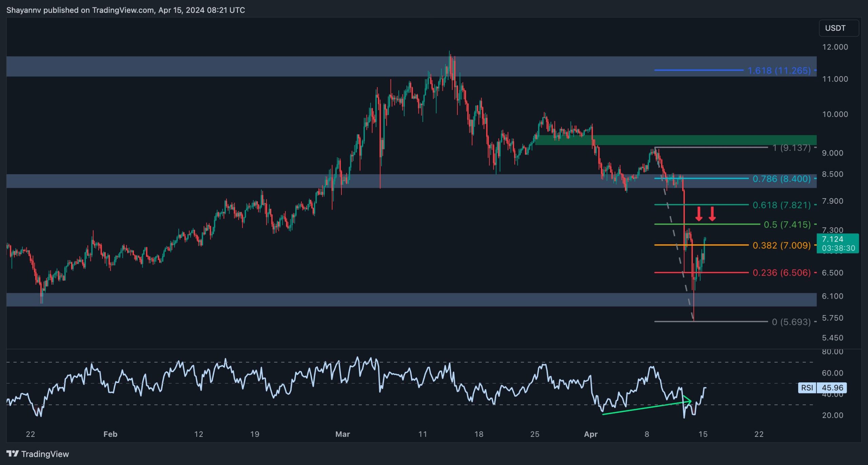Click the 0.236 (6.506) Fibonacci label
The height and width of the screenshot is (465, 868).
point(782,272)
